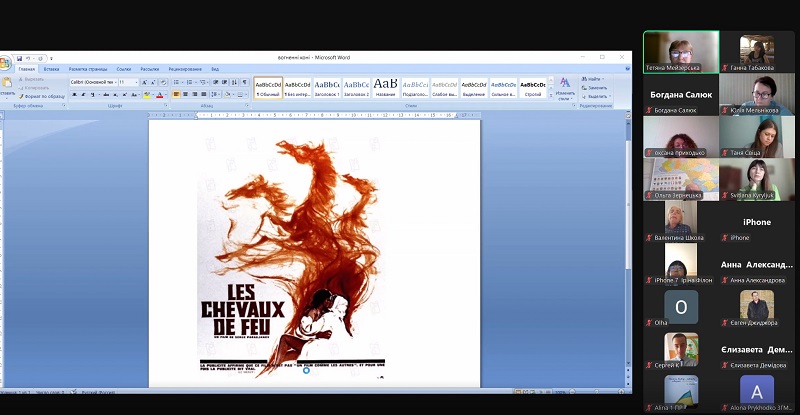The height and width of the screenshot is (415, 800).
Task: Increase font size with grow font icon
Action: click(144, 82)
